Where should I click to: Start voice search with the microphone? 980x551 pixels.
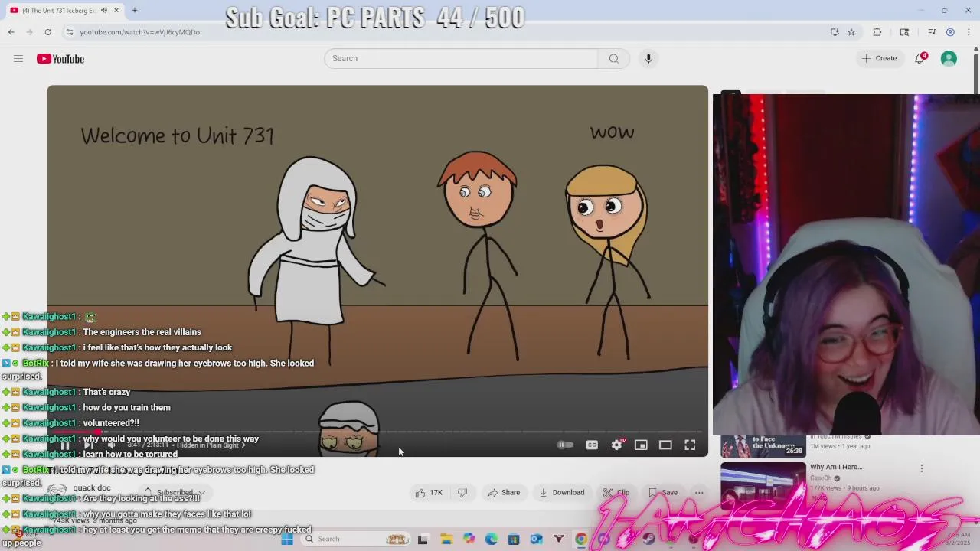648,58
